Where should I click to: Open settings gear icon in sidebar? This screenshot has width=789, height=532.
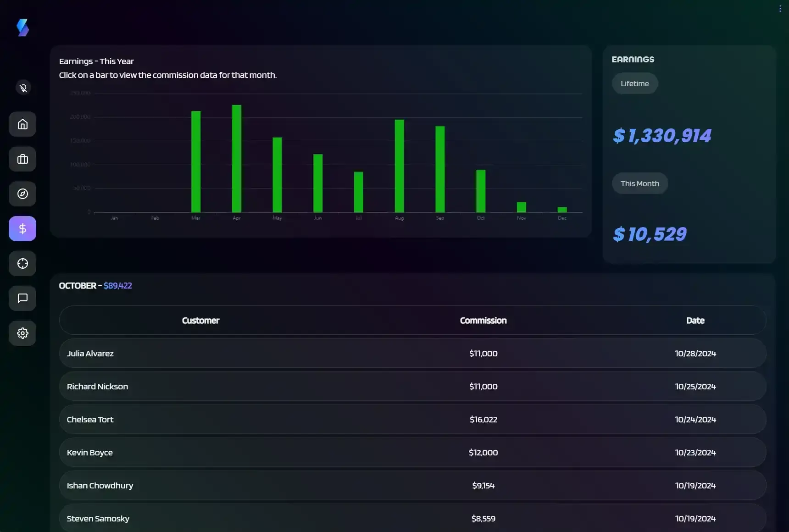[22, 333]
